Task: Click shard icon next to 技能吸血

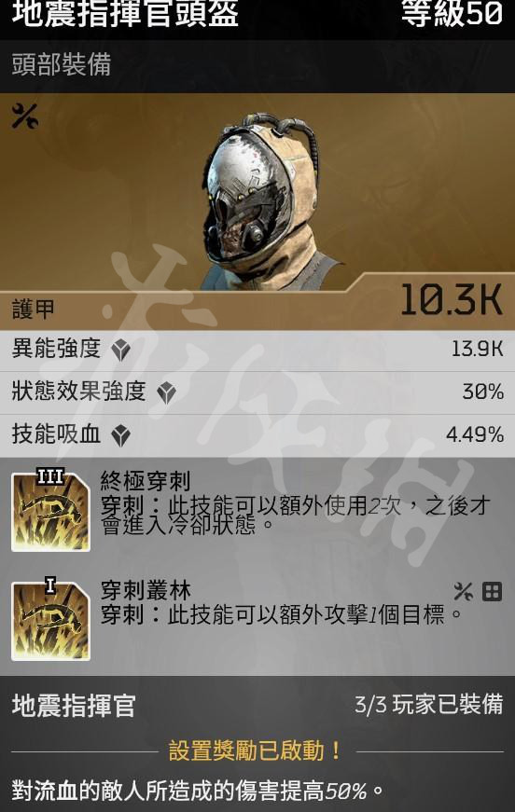Action: 120,436
